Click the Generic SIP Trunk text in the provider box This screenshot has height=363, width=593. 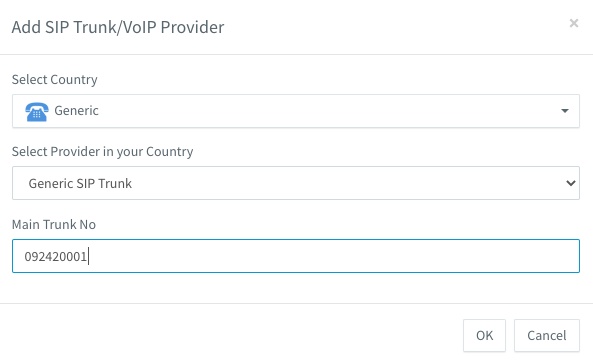80,183
